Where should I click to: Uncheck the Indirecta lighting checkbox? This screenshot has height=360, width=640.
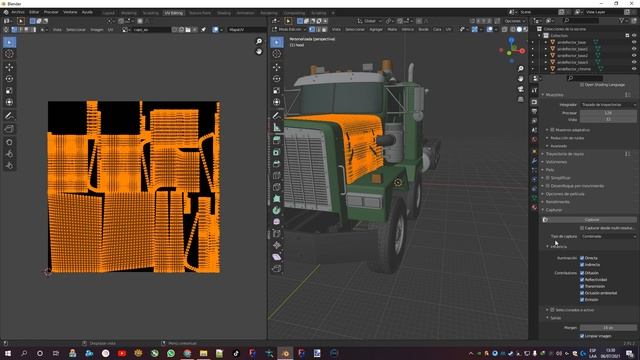582,264
